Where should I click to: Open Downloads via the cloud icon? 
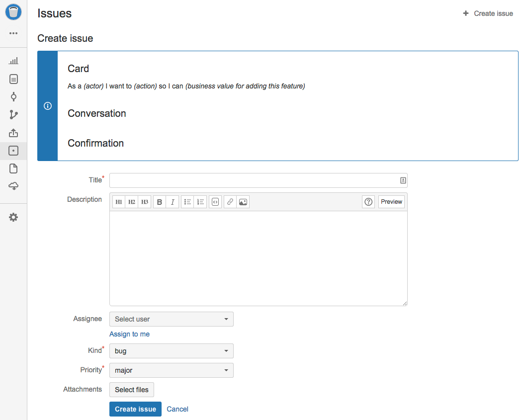tap(13, 186)
